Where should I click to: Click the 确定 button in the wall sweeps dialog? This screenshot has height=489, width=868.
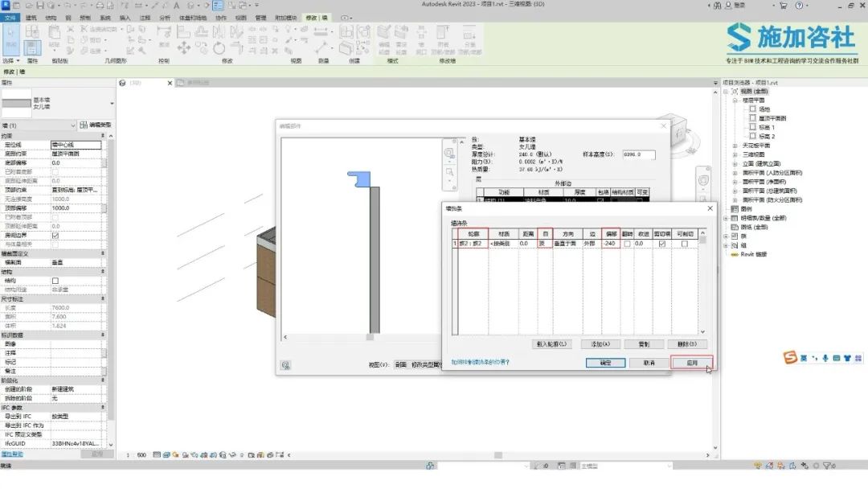click(605, 363)
